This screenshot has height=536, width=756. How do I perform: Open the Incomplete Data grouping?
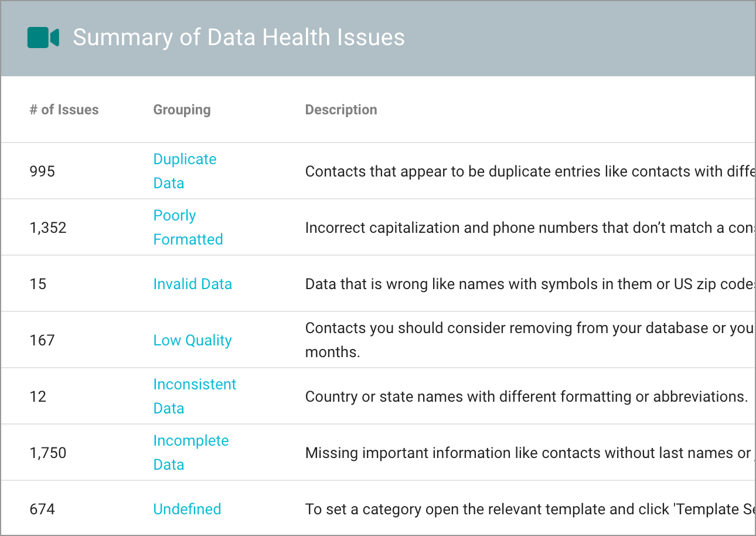(x=191, y=452)
